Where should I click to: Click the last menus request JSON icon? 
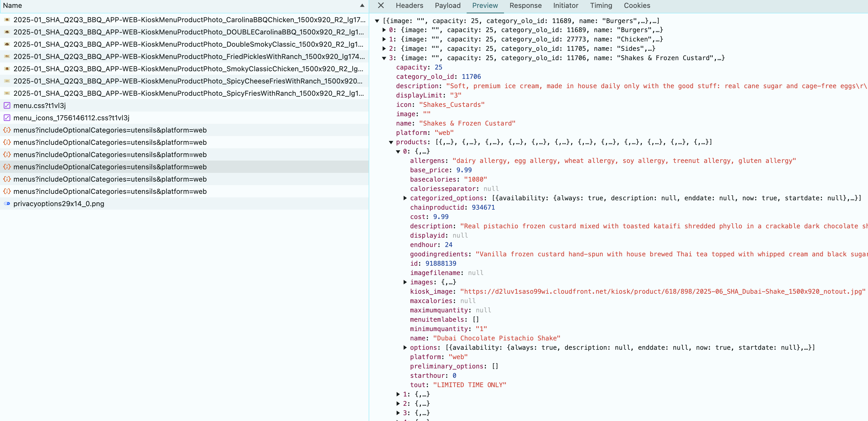(7, 191)
